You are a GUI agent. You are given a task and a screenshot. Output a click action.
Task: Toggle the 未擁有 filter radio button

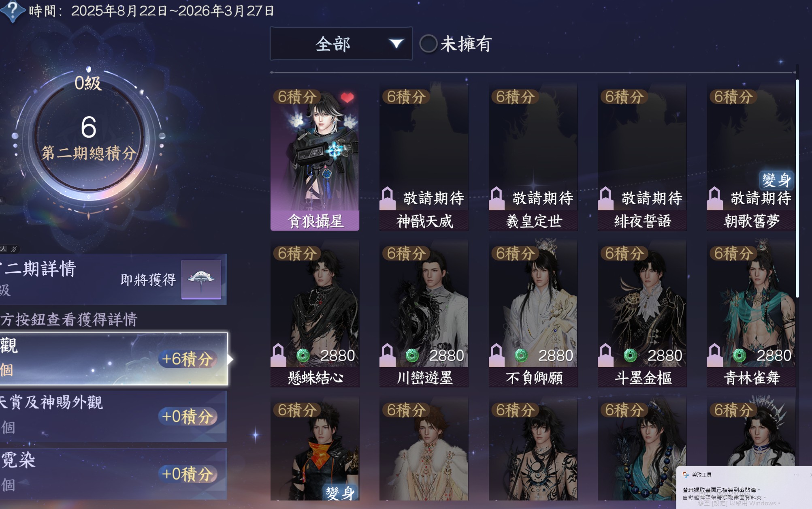(x=428, y=44)
